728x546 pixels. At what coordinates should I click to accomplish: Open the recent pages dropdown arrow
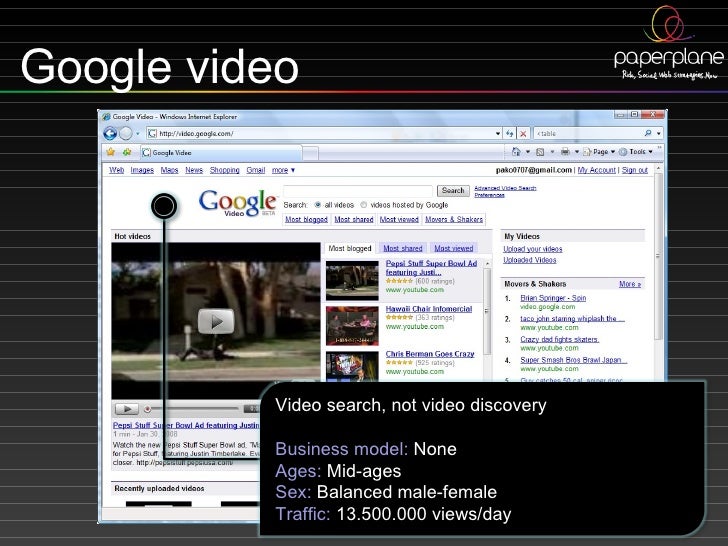pyautogui.click(x=137, y=134)
